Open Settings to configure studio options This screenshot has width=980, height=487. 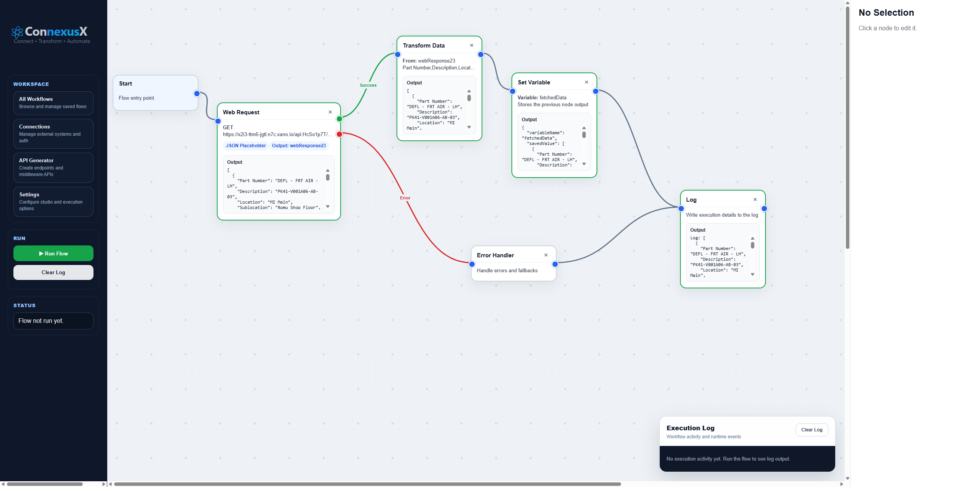(53, 201)
